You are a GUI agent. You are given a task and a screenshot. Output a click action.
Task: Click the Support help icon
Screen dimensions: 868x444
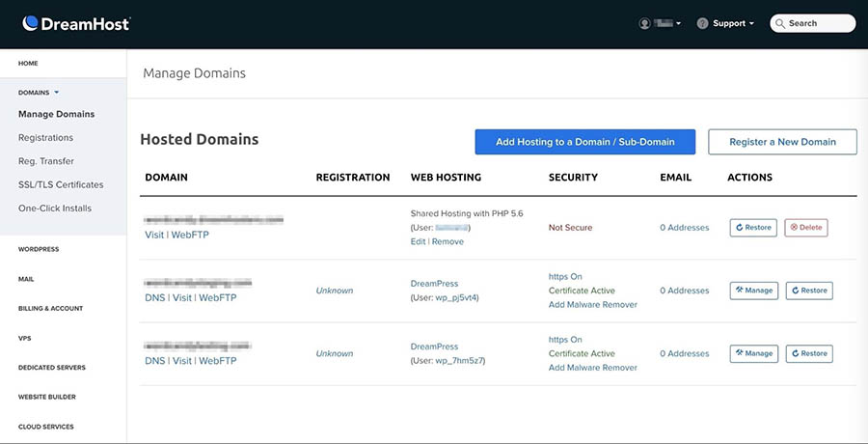tap(703, 23)
